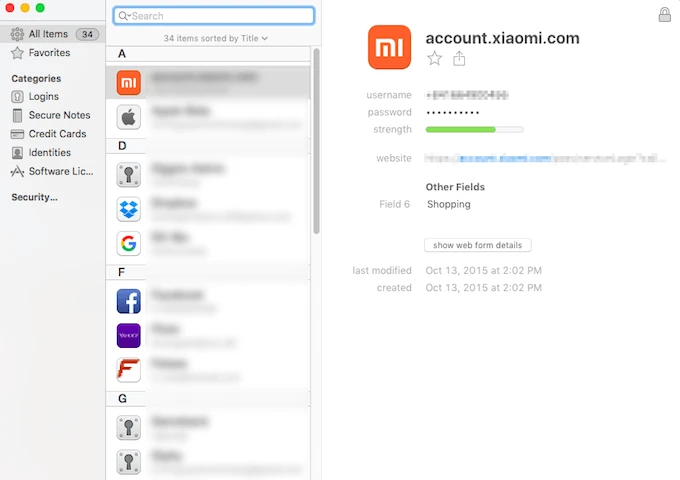Click the large Xiaomi logo in details

tap(389, 47)
